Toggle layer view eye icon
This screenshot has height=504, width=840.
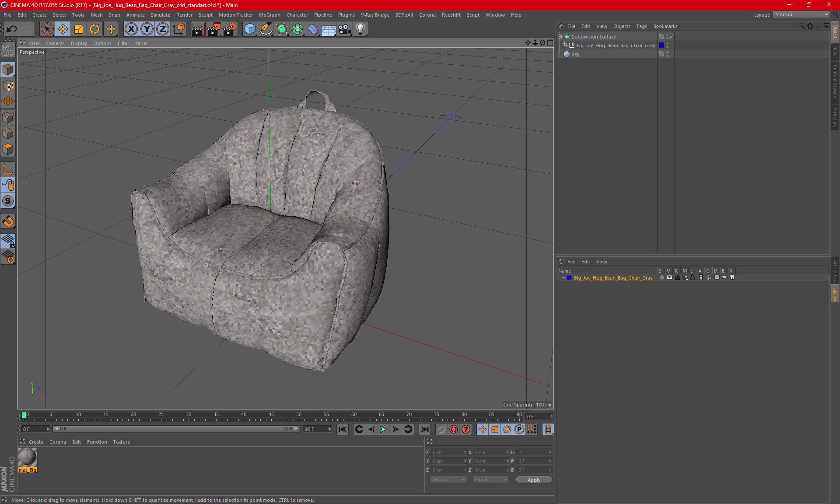click(669, 277)
